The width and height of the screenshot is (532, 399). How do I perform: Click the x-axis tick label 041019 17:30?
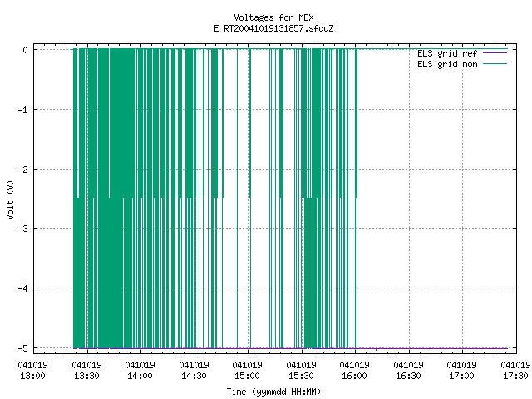click(515, 371)
